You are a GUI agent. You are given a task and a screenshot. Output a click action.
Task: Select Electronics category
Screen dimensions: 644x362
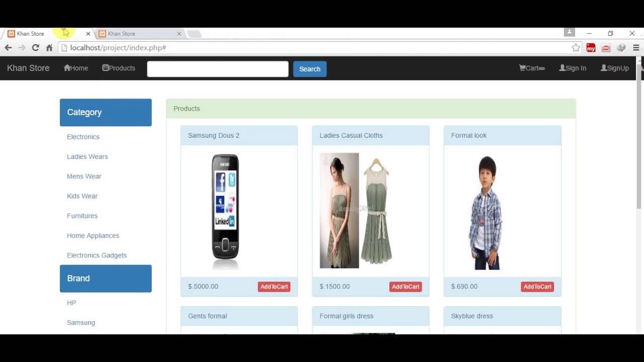[83, 137]
